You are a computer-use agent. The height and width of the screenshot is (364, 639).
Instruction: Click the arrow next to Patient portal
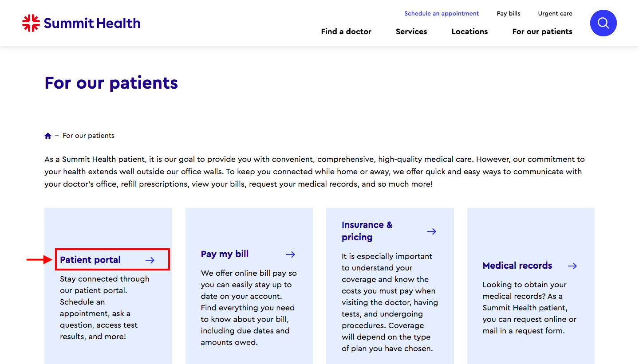pos(150,260)
